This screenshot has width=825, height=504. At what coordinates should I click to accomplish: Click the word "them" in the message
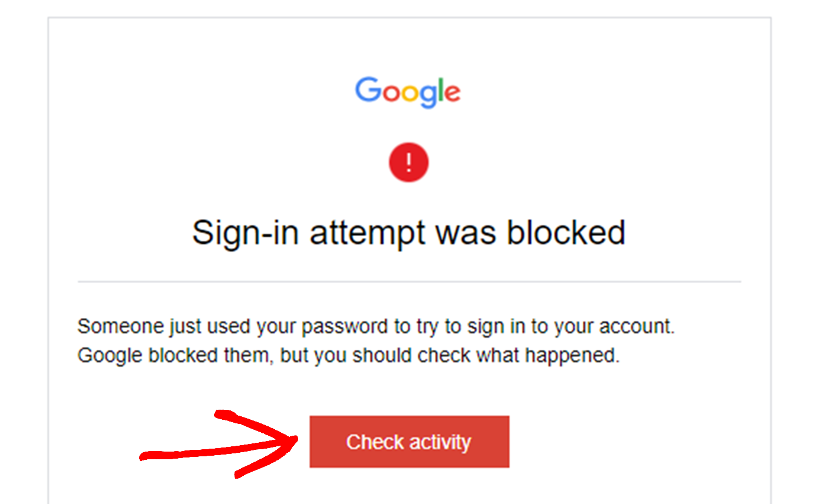point(250,356)
